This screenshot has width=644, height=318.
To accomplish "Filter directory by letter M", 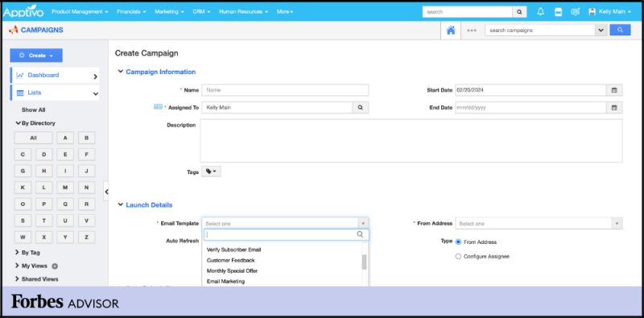I will coord(65,188).
